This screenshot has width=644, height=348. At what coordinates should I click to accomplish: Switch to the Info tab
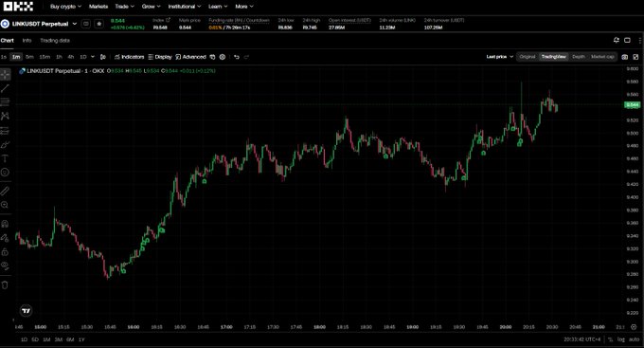tap(27, 41)
